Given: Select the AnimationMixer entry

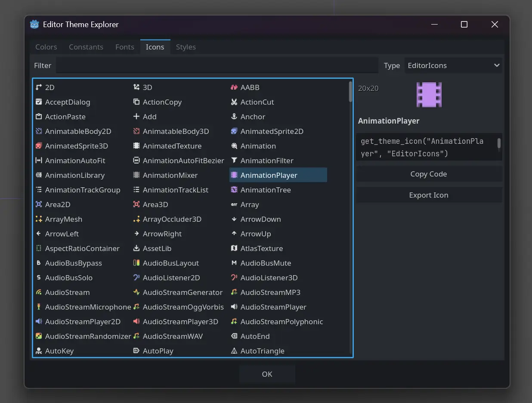Looking at the screenshot, I should click(x=170, y=175).
